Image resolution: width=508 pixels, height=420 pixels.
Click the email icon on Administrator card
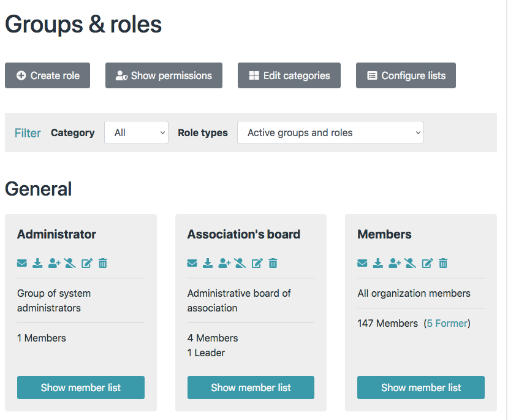coord(22,263)
